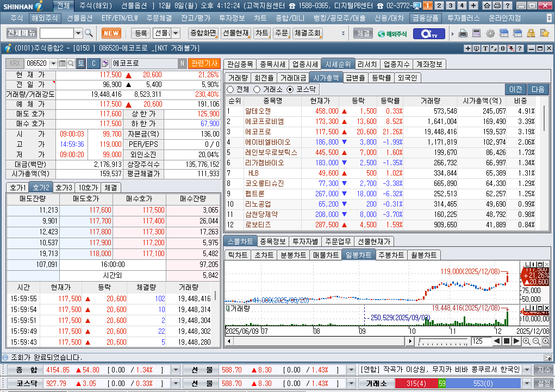Click the chart candle count field showing 125
Viewport: 555px width, 392px height.
[x=481, y=341]
